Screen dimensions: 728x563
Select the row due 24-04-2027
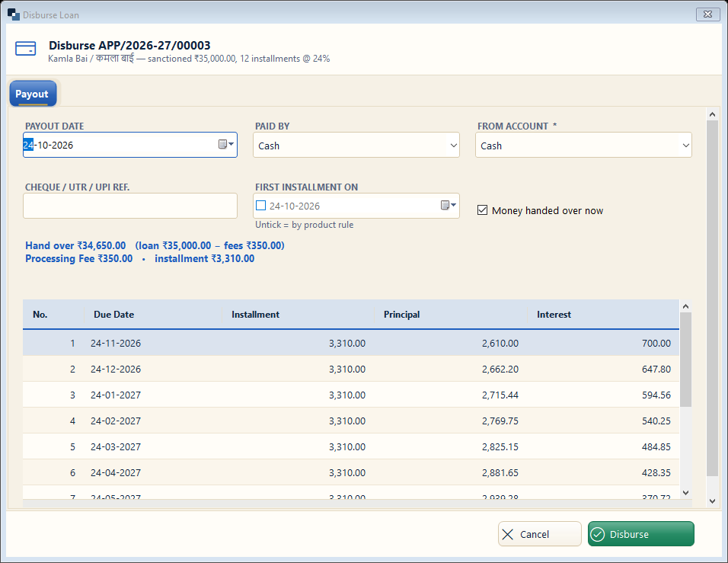click(x=351, y=472)
